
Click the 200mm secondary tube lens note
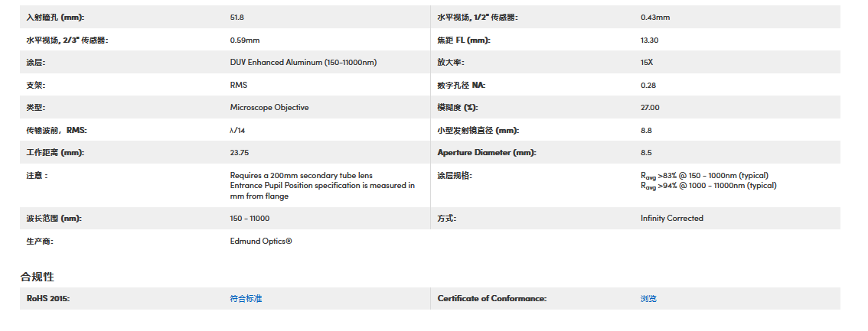[301, 175]
